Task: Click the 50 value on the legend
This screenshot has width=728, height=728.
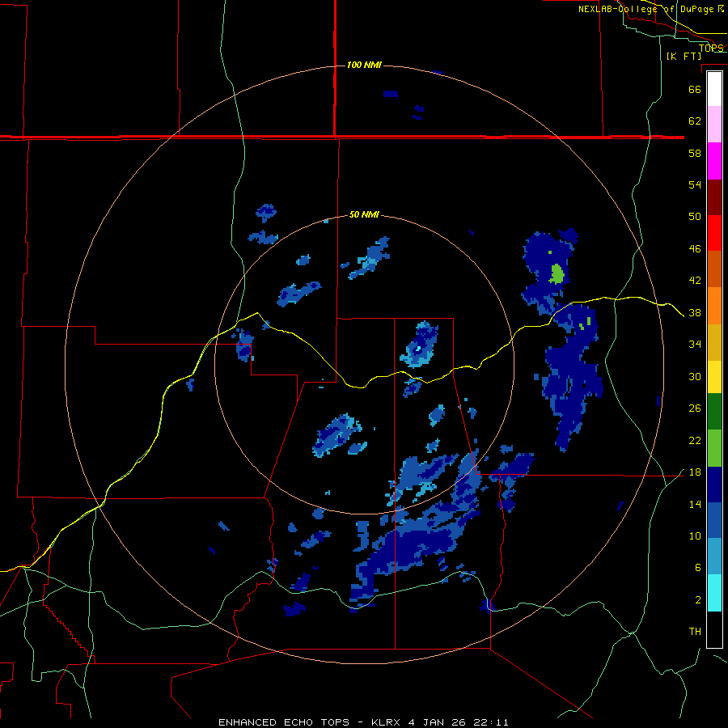Action: click(x=695, y=217)
